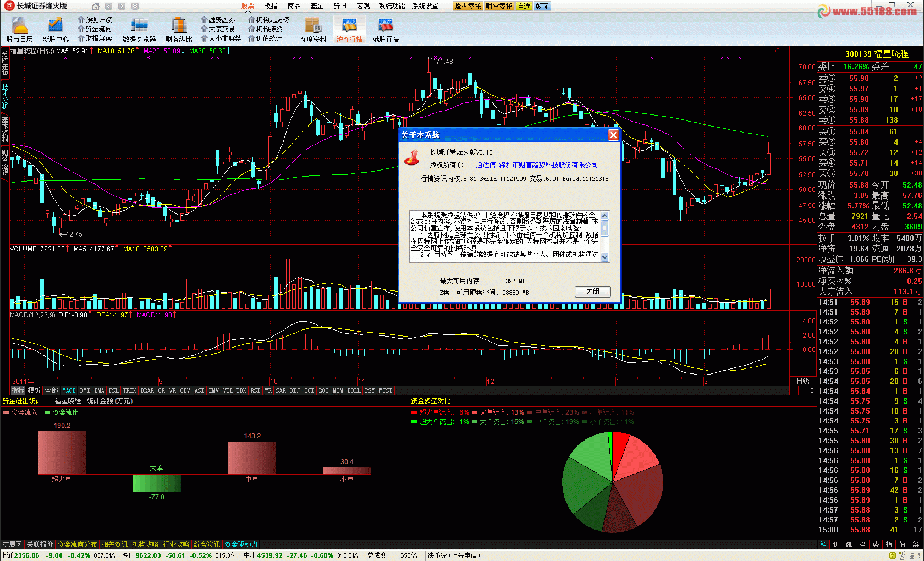This screenshot has height=561, width=924.
Task: Select DMI indicator tab
Action: (x=85, y=391)
